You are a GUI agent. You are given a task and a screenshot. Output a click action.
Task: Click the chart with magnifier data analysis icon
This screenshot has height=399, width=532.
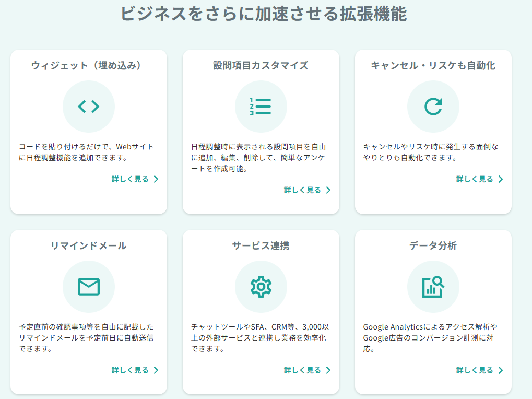(x=433, y=287)
